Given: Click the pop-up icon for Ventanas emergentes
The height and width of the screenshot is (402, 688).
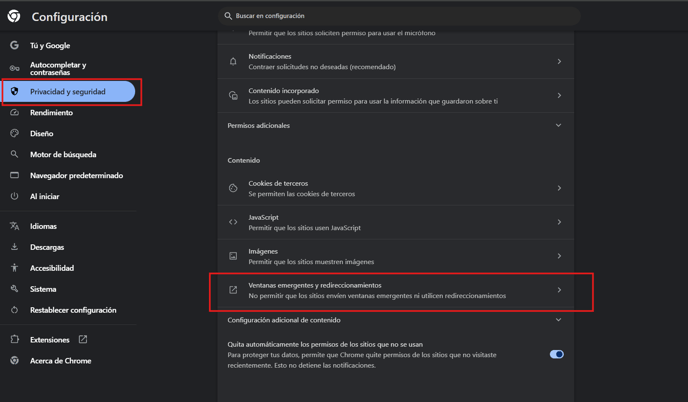Looking at the screenshot, I should click(233, 290).
